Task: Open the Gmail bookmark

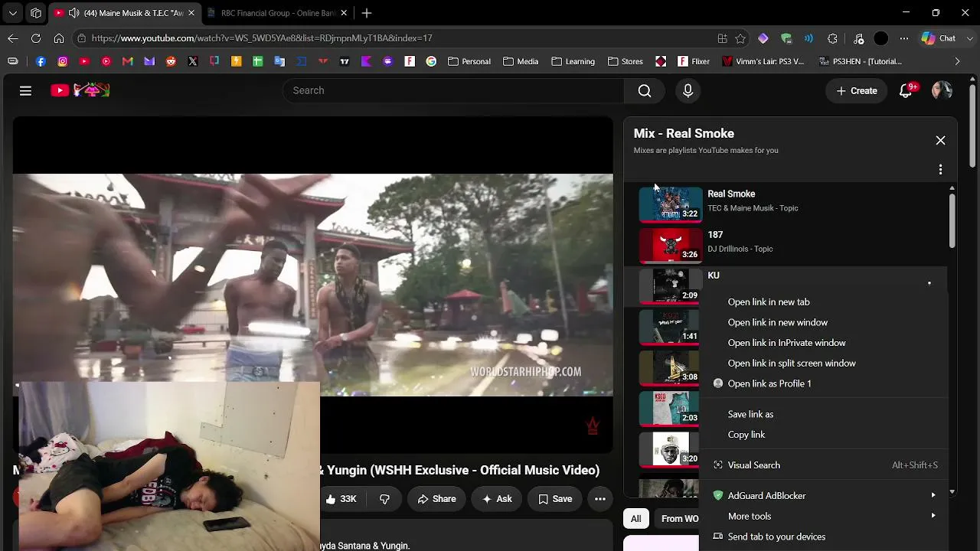Action: click(128, 61)
